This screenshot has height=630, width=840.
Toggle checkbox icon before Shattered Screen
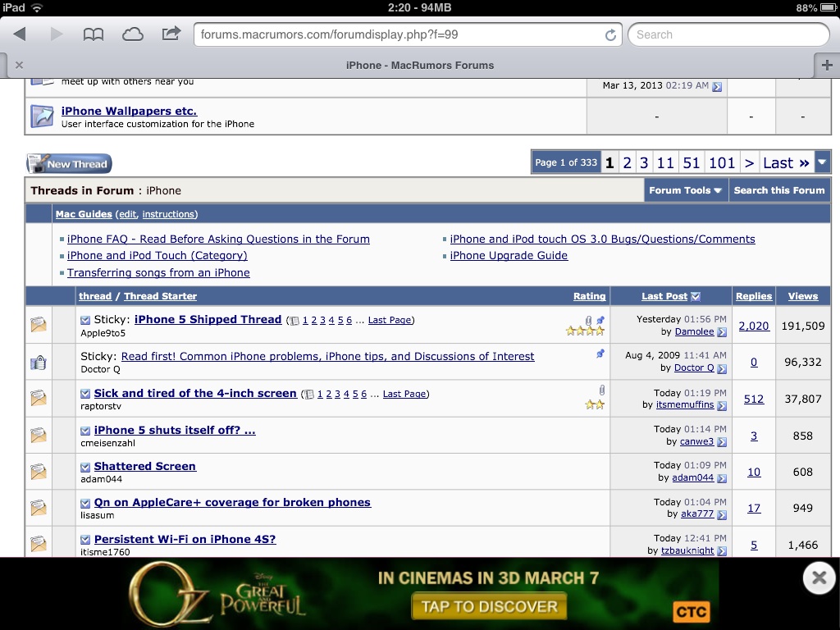[85, 467]
